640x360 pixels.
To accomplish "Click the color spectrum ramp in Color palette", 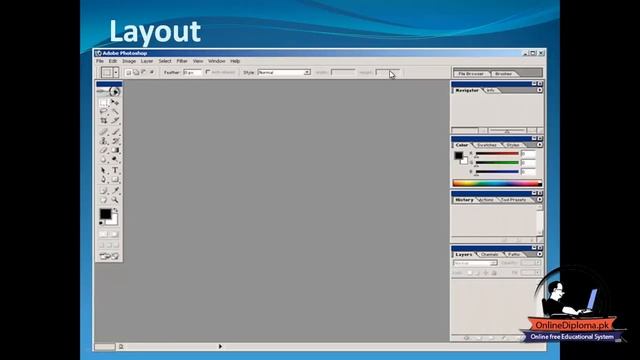I will 497,183.
